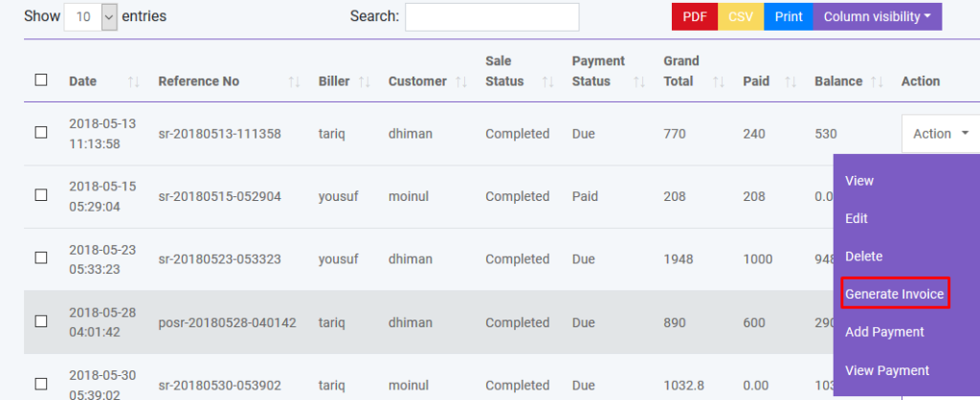Focus the Search input field
The image size is (980, 400).
492,16
